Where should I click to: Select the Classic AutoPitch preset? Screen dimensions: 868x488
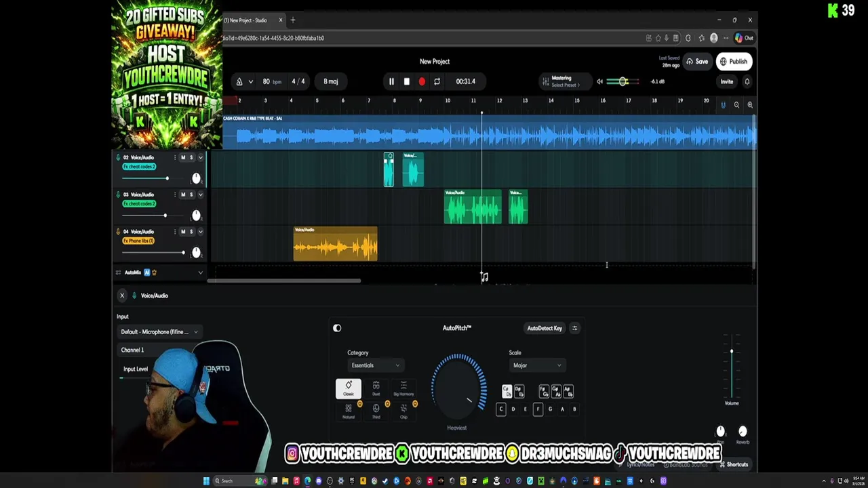tap(349, 388)
